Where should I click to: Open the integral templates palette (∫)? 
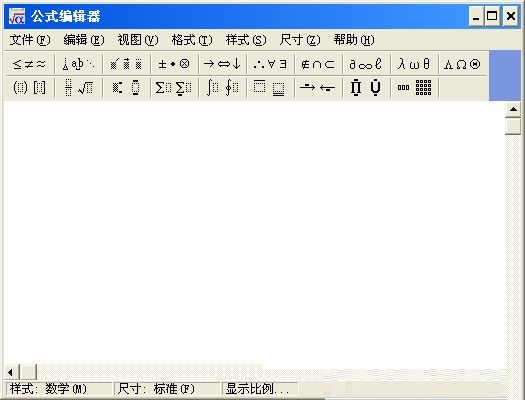click(222, 88)
